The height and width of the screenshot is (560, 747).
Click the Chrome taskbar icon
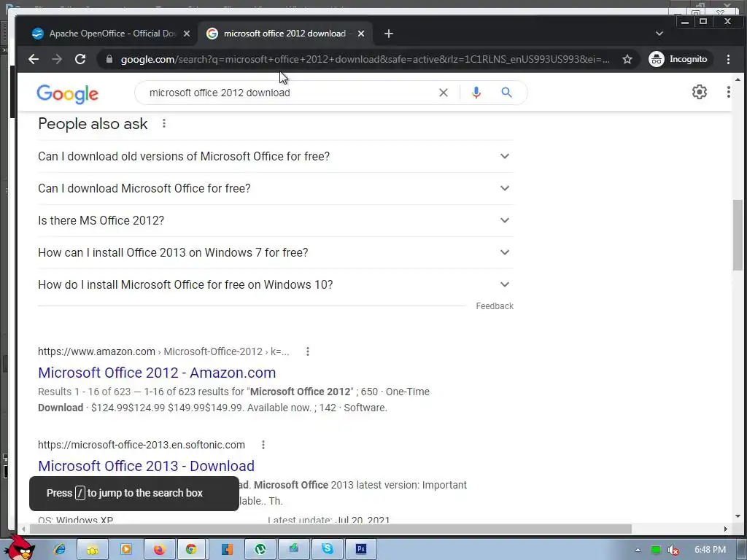point(192,549)
